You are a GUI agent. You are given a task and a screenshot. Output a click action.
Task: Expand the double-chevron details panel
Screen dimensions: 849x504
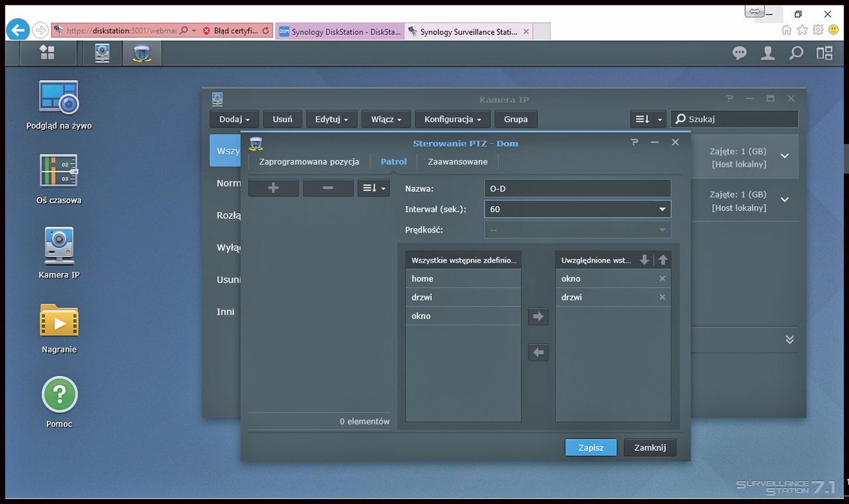coord(789,339)
